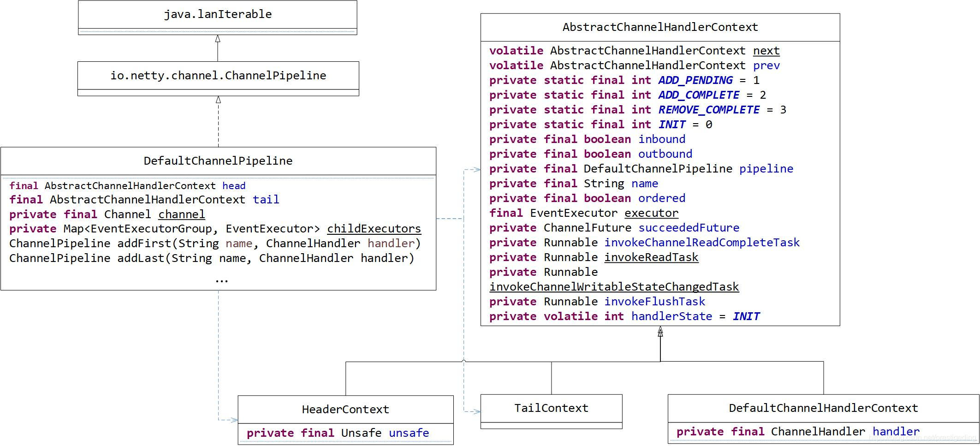Click the 'private final ChannelHandler handler' field
The height and width of the screenshot is (446, 980).
click(798, 432)
